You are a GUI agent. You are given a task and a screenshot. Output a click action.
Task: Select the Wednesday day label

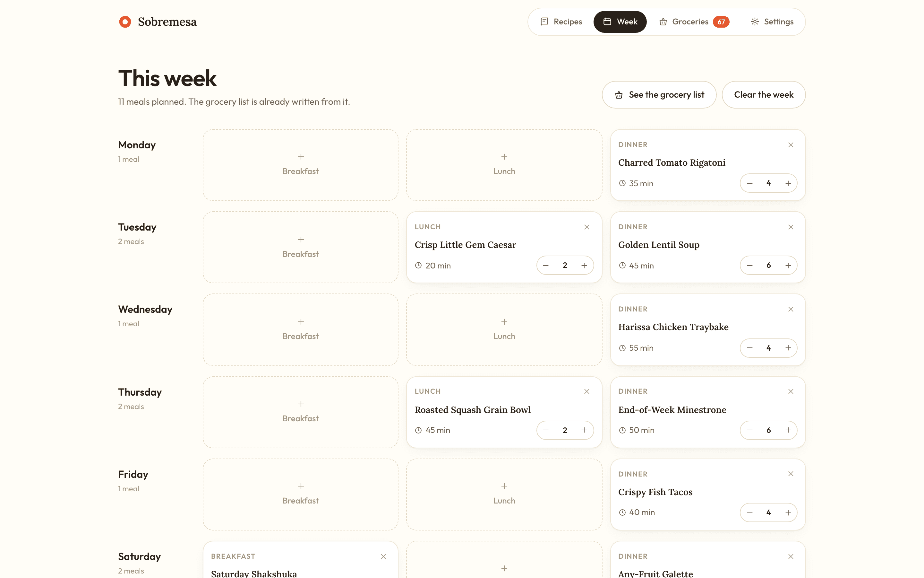(x=145, y=309)
